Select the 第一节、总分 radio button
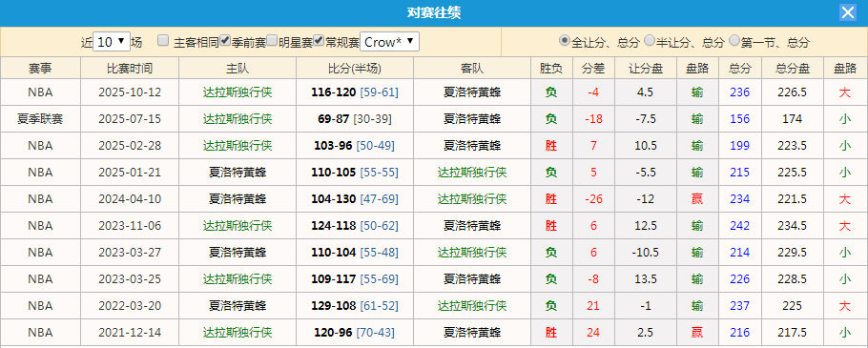Screen dimensions: 868x348 [x=734, y=40]
